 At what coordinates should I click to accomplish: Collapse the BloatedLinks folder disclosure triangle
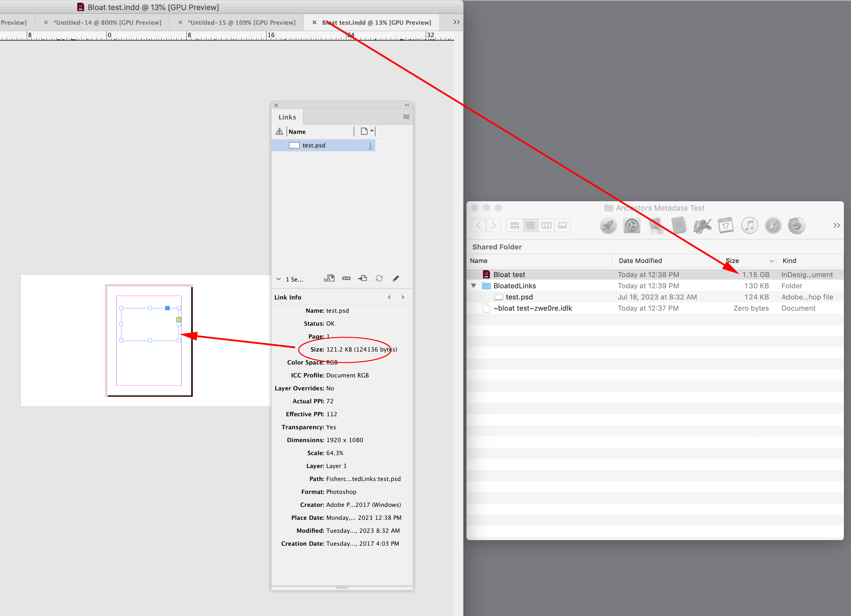tap(473, 286)
